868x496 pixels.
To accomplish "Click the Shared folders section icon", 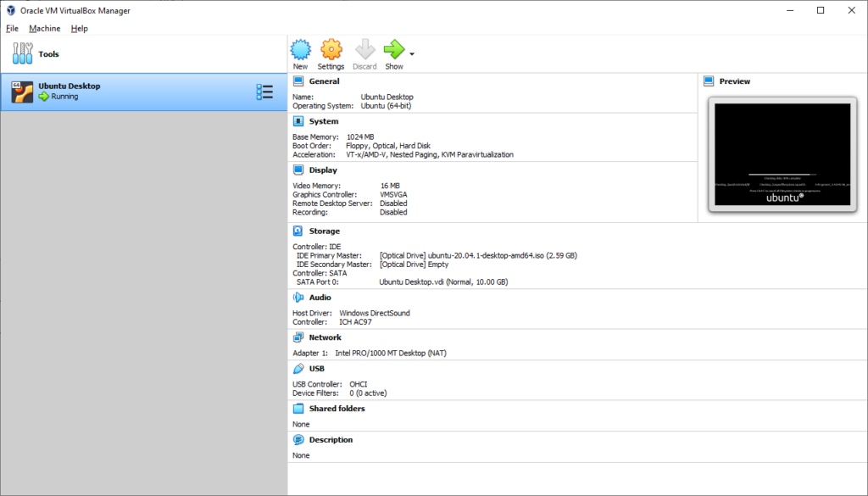I will (x=298, y=409).
